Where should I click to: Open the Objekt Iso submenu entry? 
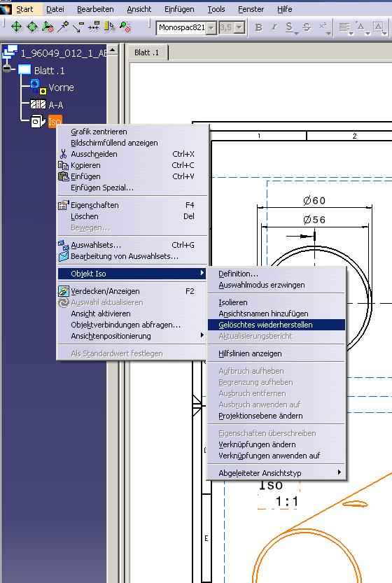coord(132,274)
